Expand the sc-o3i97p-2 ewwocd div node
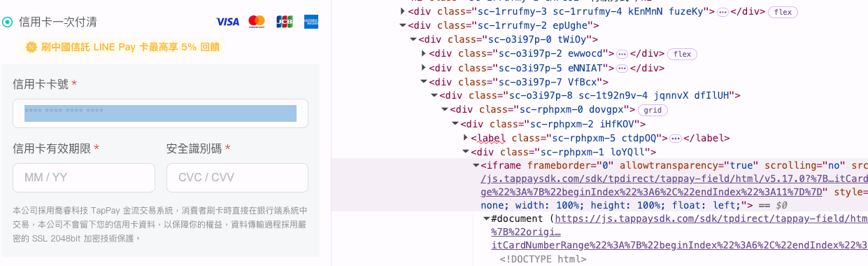This screenshot has width=868, height=266. [x=424, y=54]
